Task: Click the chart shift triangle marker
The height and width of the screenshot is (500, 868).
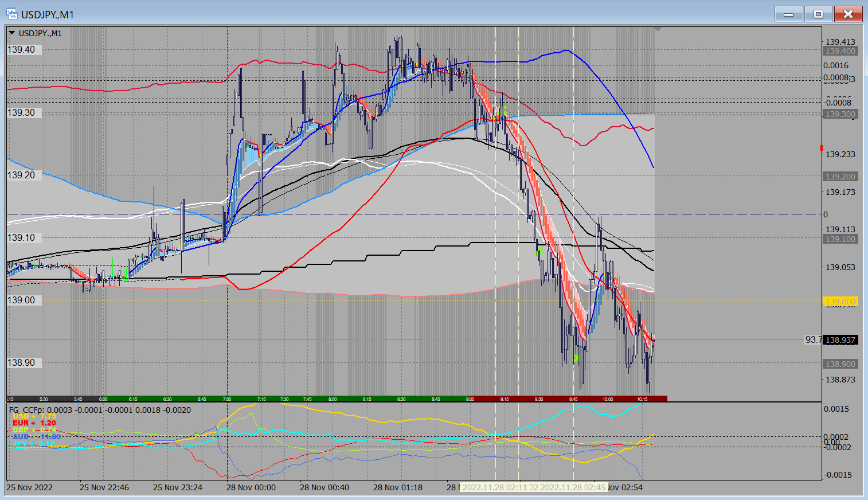Action: [658, 29]
